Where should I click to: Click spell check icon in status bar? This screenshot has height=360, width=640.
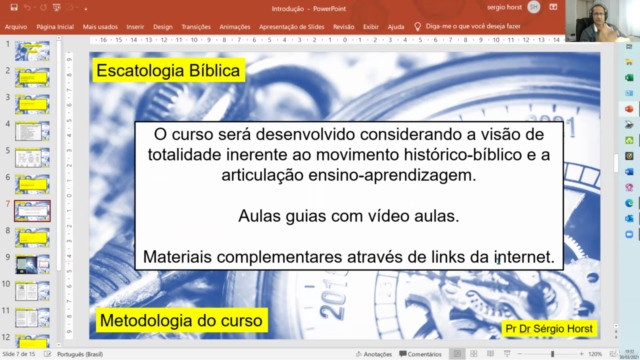[x=47, y=354]
